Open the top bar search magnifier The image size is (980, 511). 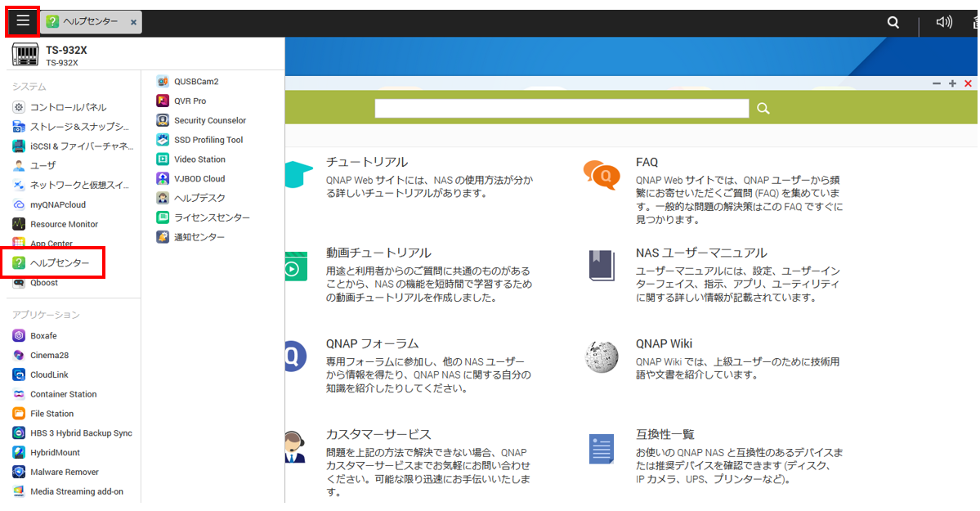point(893,23)
